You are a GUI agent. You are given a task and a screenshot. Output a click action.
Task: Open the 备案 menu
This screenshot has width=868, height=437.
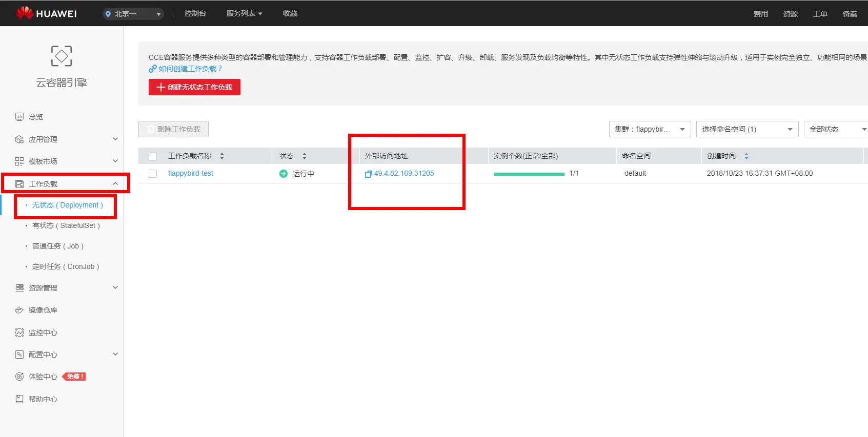click(850, 14)
